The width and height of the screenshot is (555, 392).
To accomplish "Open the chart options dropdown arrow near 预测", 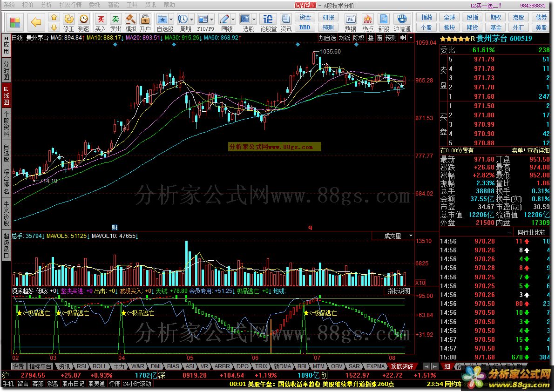I will click(x=411, y=38).
